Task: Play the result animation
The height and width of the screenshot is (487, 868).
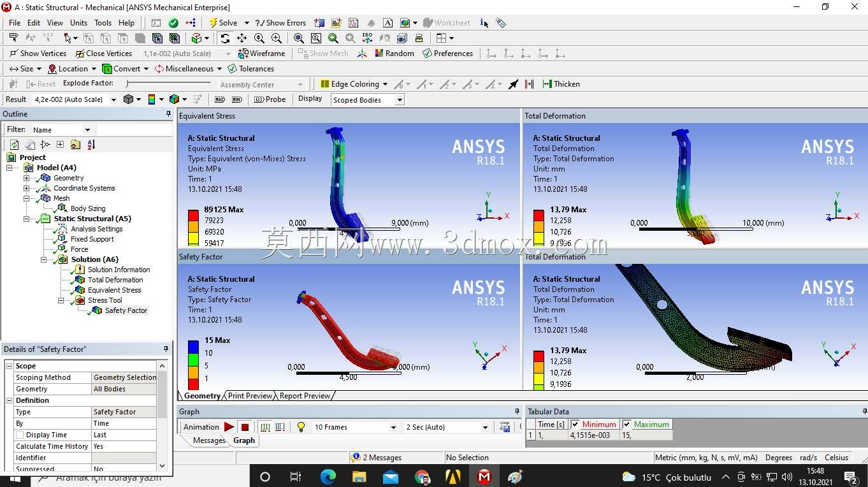Action: click(x=229, y=427)
